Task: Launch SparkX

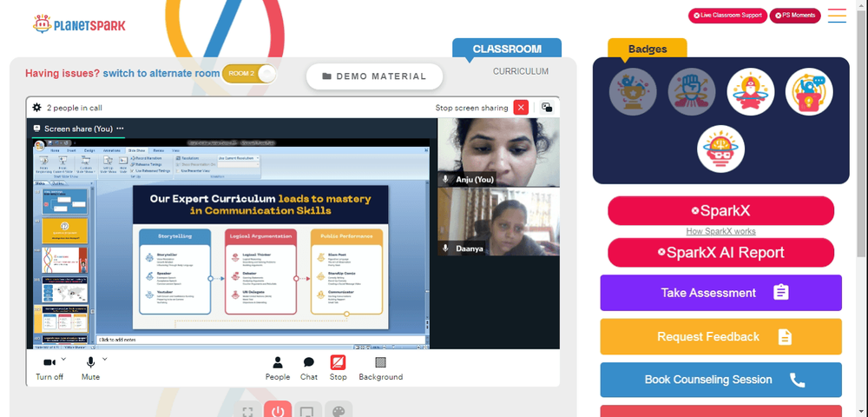Action: pos(720,210)
